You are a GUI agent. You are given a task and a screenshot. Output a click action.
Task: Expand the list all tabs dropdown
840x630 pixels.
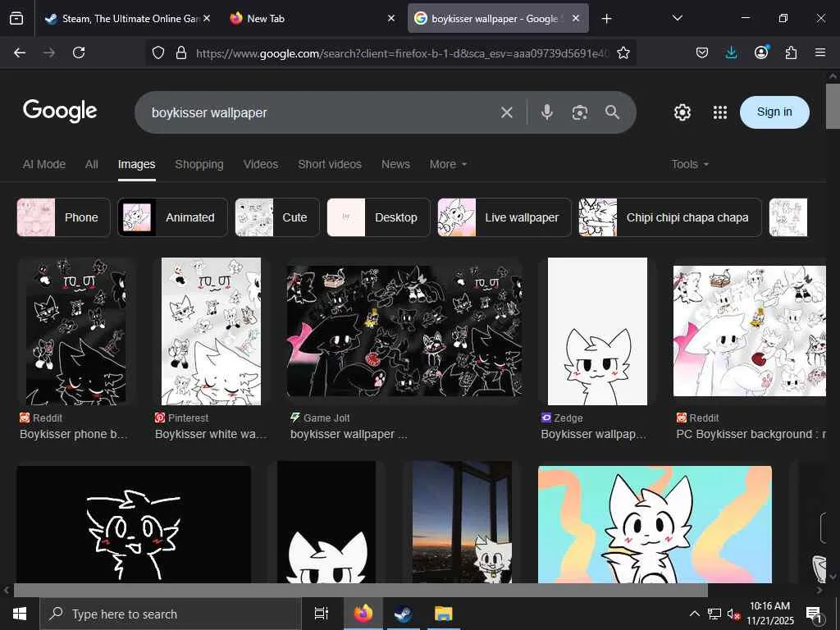coord(677,18)
